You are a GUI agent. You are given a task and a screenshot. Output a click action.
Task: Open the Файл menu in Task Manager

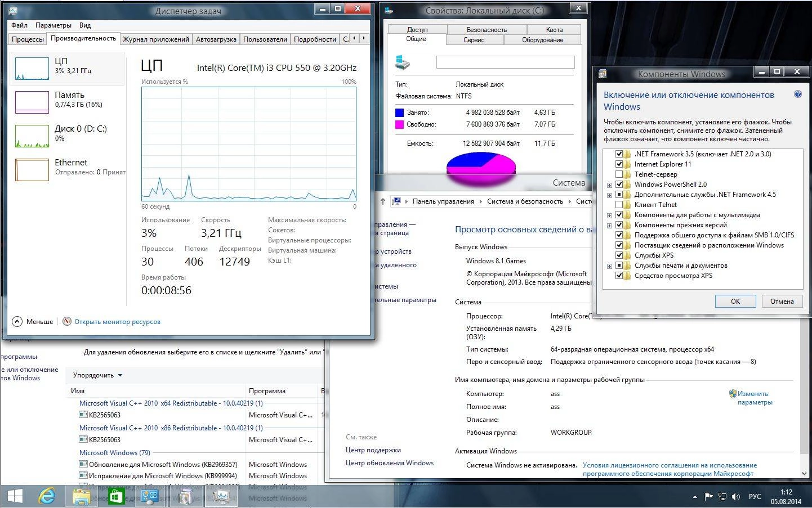tap(19, 25)
